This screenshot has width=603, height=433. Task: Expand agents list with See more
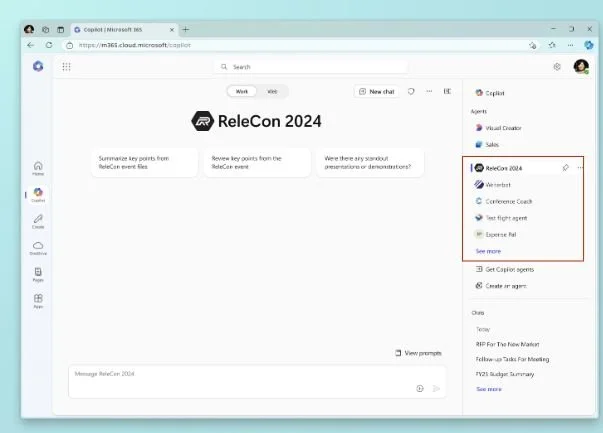488,251
